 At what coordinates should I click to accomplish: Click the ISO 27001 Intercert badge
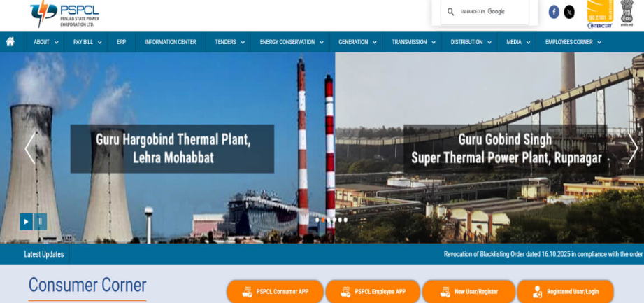[x=600, y=14]
